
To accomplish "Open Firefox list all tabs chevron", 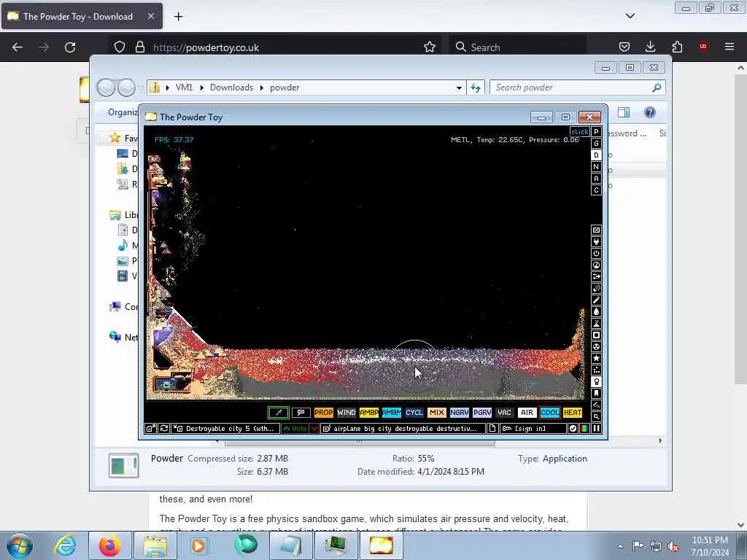I will pos(630,16).
